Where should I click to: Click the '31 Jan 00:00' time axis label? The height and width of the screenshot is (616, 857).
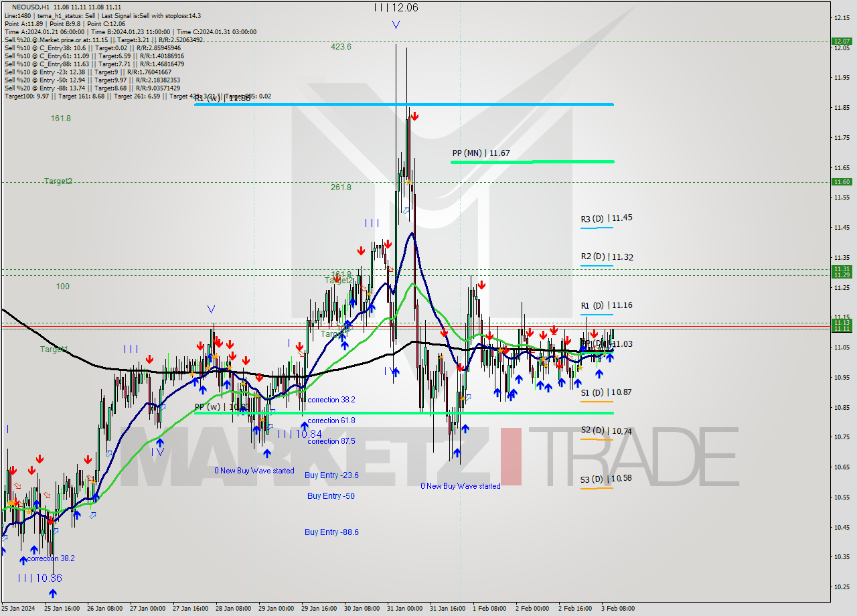pos(404,609)
